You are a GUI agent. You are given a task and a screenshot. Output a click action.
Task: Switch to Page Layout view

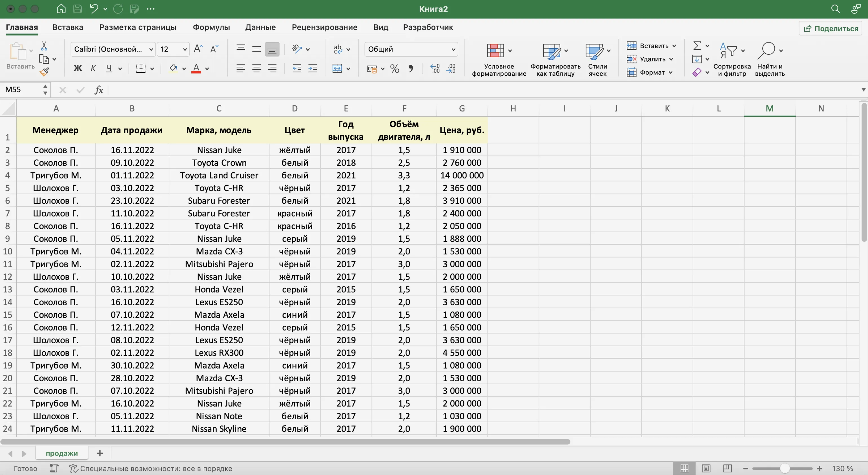pyautogui.click(x=706, y=468)
